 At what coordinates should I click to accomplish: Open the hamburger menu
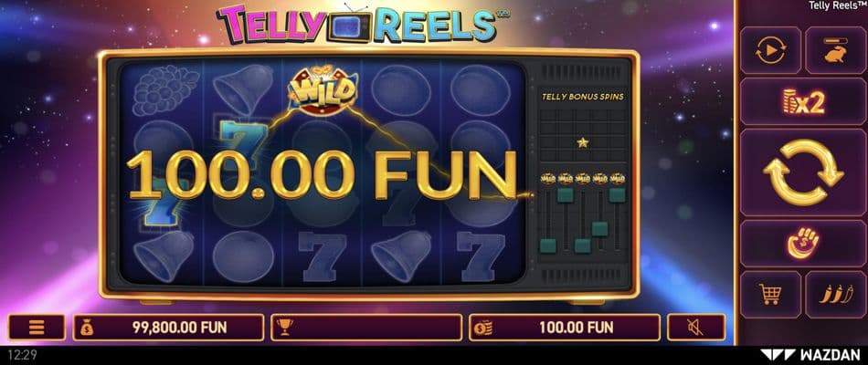37,328
